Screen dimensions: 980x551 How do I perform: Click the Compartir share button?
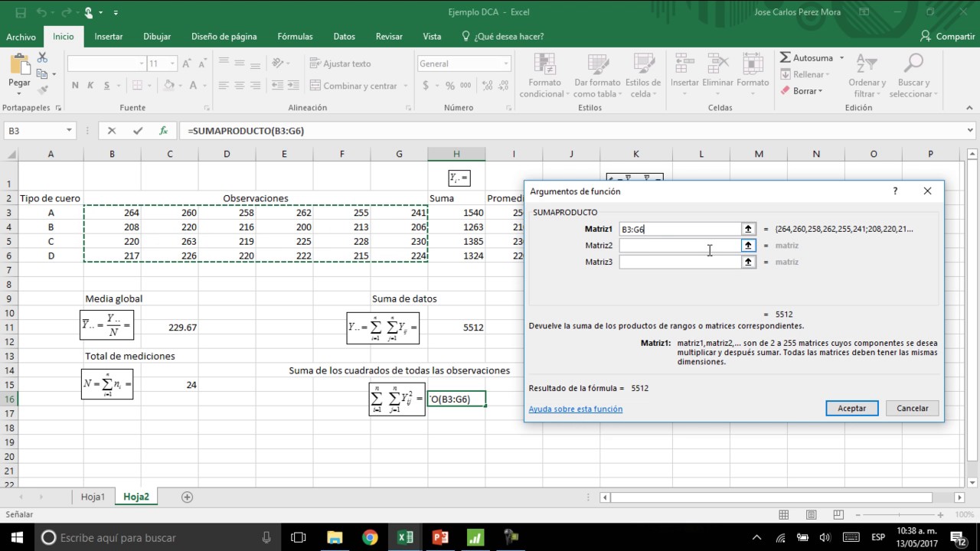click(x=948, y=36)
